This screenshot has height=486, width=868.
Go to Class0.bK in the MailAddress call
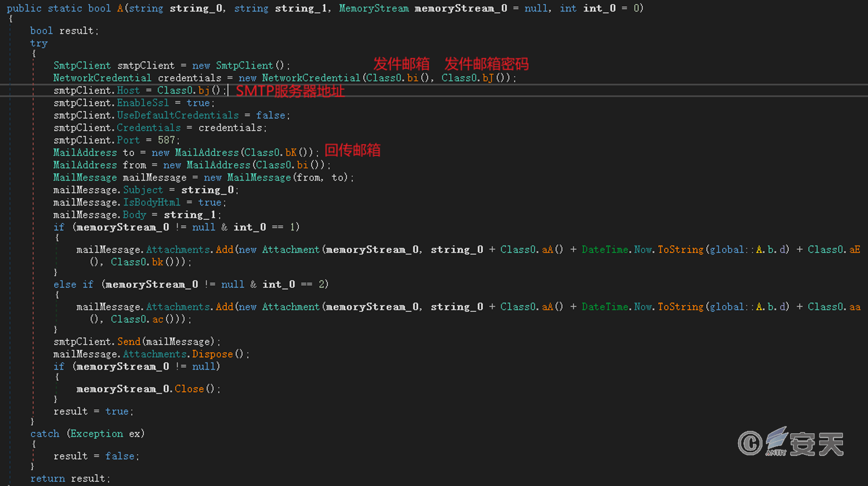290,153
